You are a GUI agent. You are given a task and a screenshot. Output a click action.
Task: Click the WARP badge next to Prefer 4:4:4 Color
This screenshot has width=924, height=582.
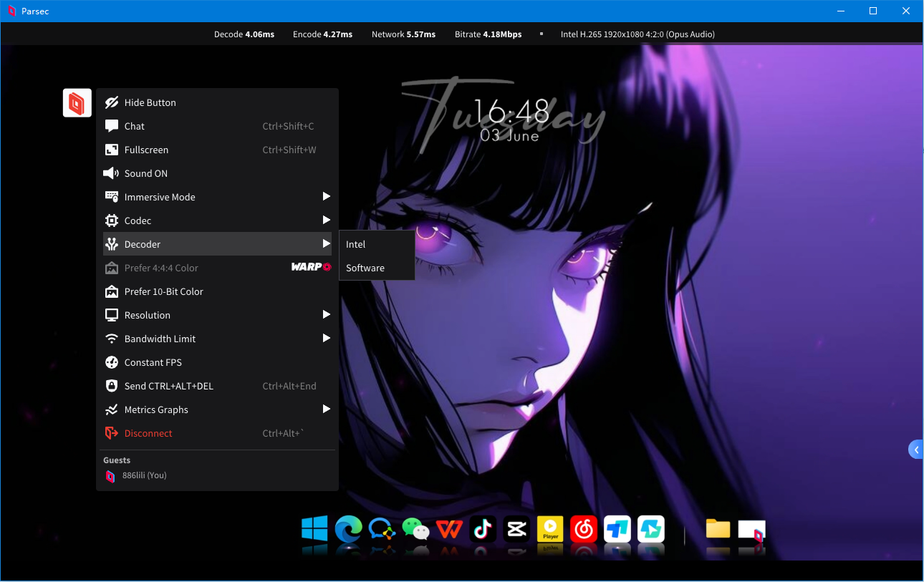click(x=311, y=267)
